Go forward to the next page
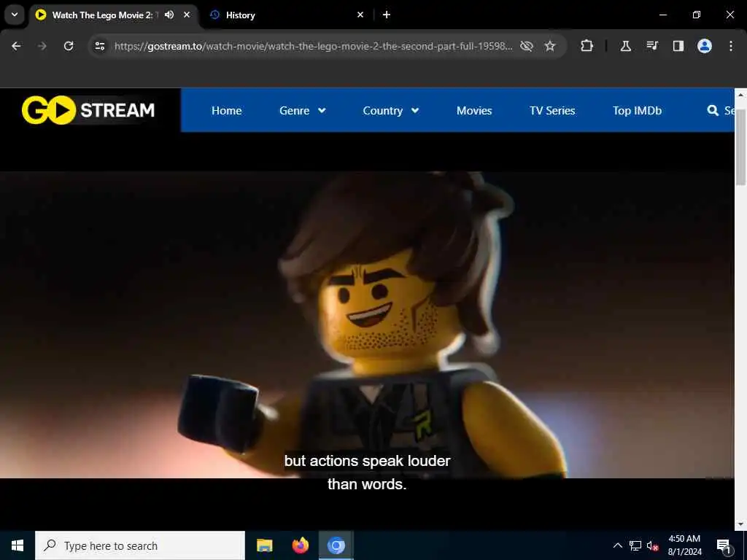This screenshot has width=747, height=560. pos(42,46)
